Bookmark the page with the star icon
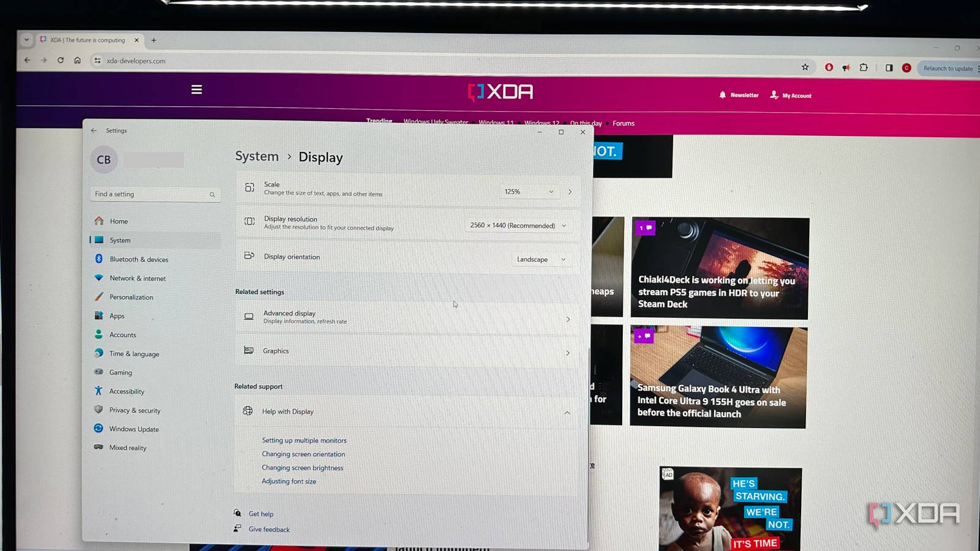The width and height of the screenshot is (980, 551). click(805, 67)
